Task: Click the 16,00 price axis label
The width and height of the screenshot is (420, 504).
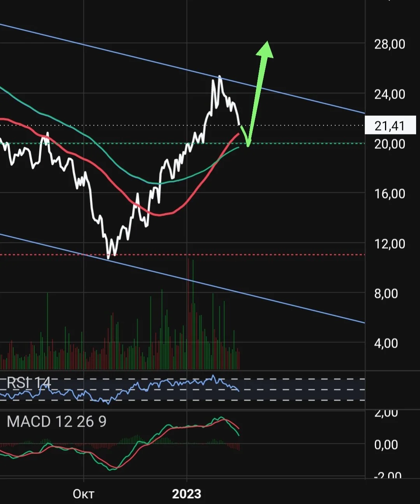Action: 390,194
